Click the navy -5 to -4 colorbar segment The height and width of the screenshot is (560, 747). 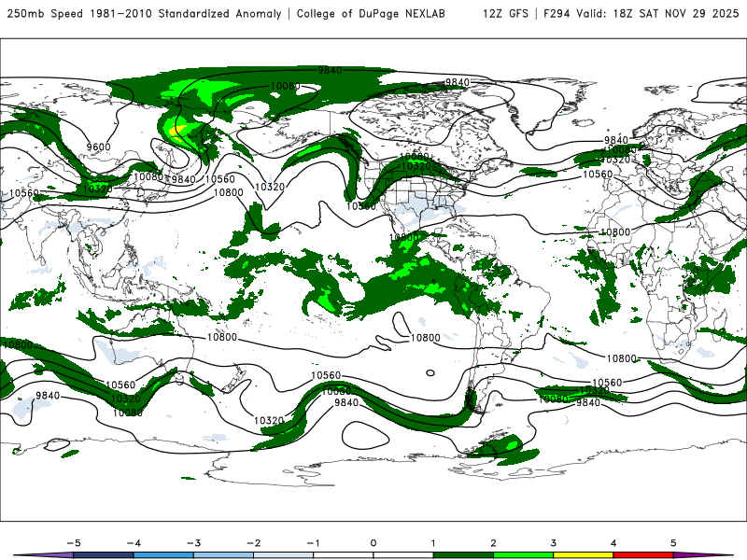pos(104,555)
